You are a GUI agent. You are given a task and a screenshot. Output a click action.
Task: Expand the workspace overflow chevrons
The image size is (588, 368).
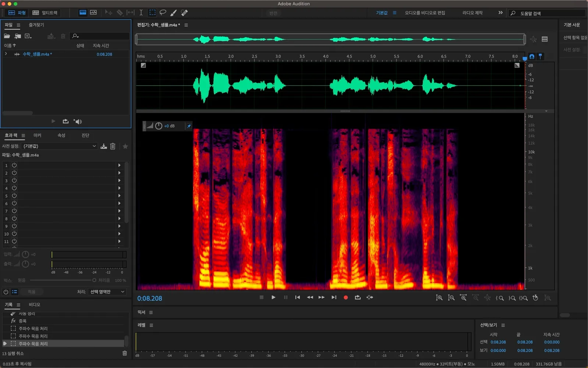pyautogui.click(x=500, y=13)
